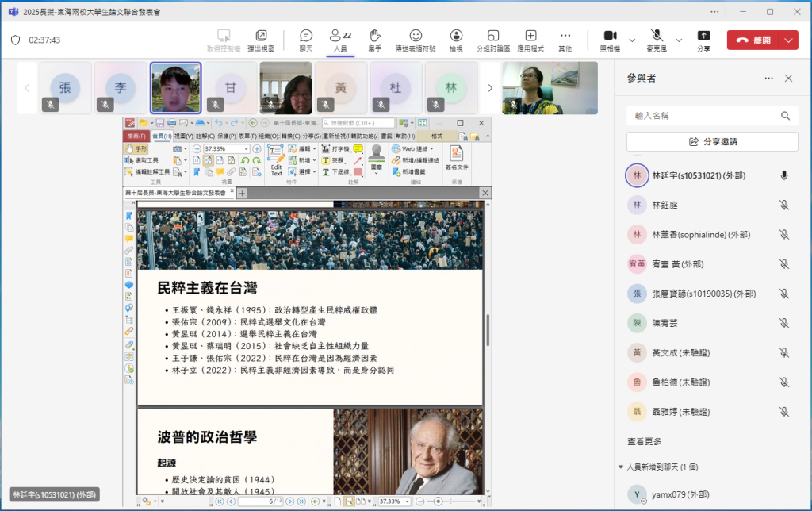Open Apps (應用程式) in meeting toolbar
Viewport: 812px width, 511px height.
coord(530,40)
